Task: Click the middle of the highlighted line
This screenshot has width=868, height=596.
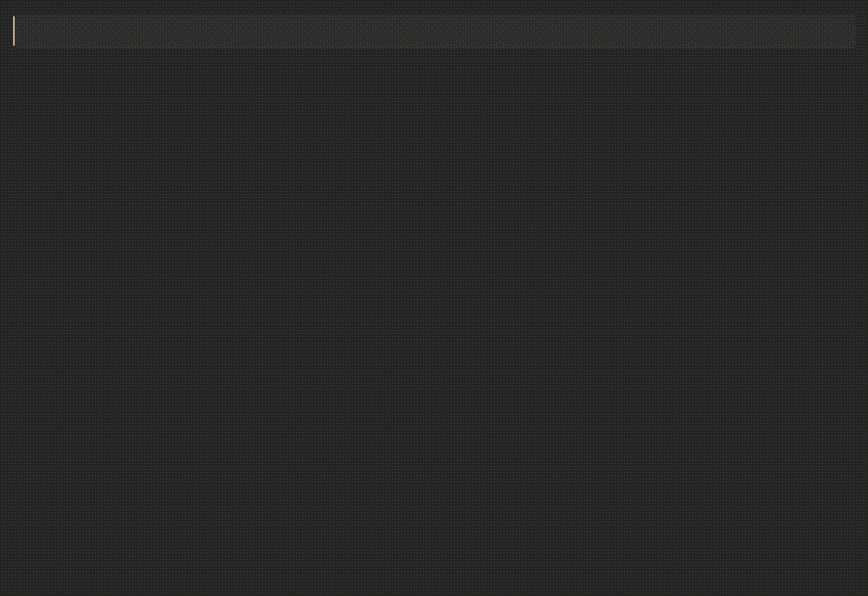Action: coord(435,31)
